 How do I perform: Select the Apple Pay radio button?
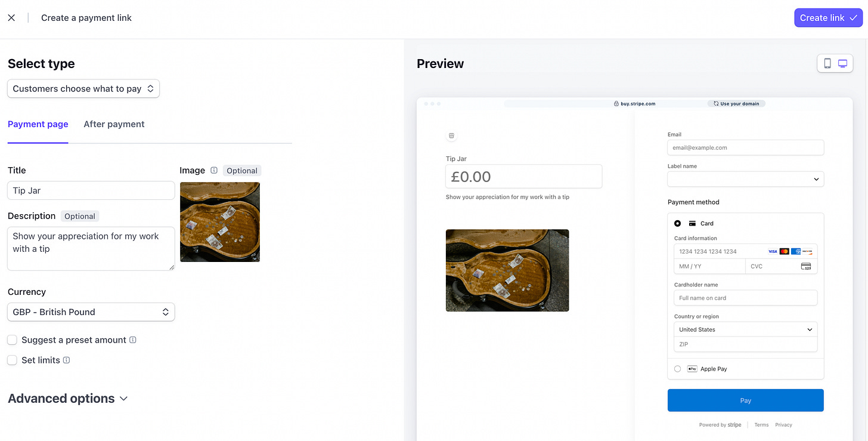(x=677, y=369)
